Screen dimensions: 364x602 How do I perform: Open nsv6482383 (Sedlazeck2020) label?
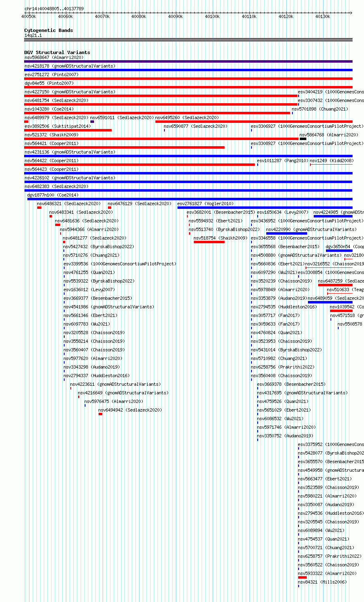pyautogui.click(x=56, y=186)
